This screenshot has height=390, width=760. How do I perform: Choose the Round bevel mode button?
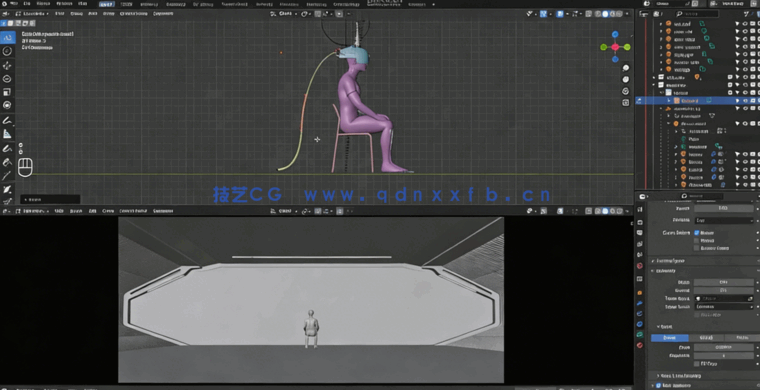pyautogui.click(x=669, y=338)
